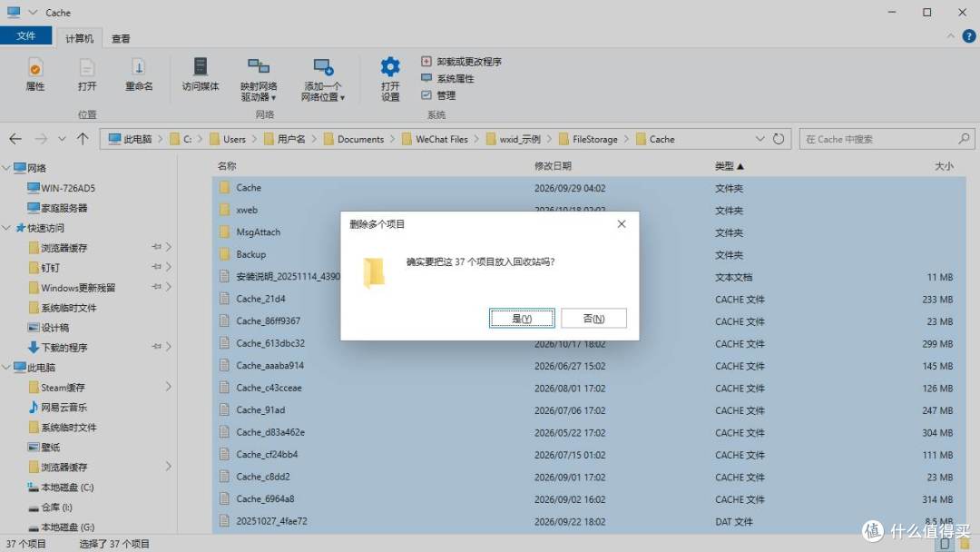The width and height of the screenshot is (980, 552).
Task: Switch to the 文件 tab
Action: [x=25, y=35]
